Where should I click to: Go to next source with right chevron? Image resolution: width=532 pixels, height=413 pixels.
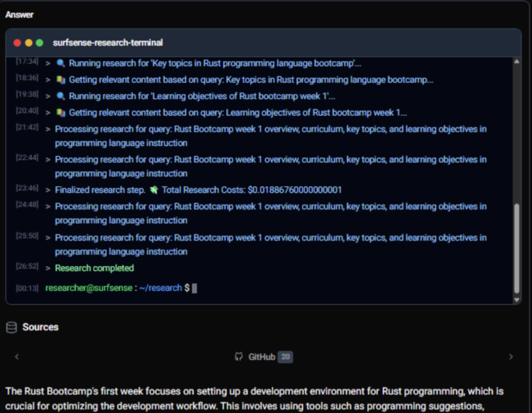tap(511, 357)
